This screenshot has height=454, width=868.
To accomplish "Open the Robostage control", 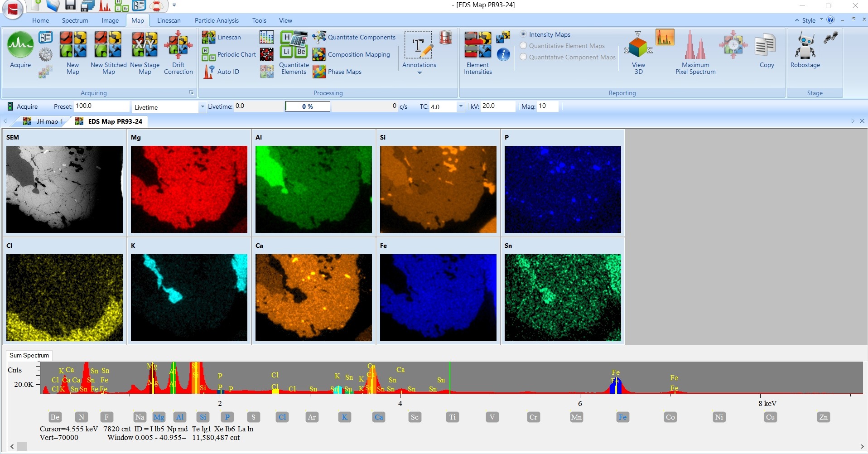I will (x=805, y=50).
